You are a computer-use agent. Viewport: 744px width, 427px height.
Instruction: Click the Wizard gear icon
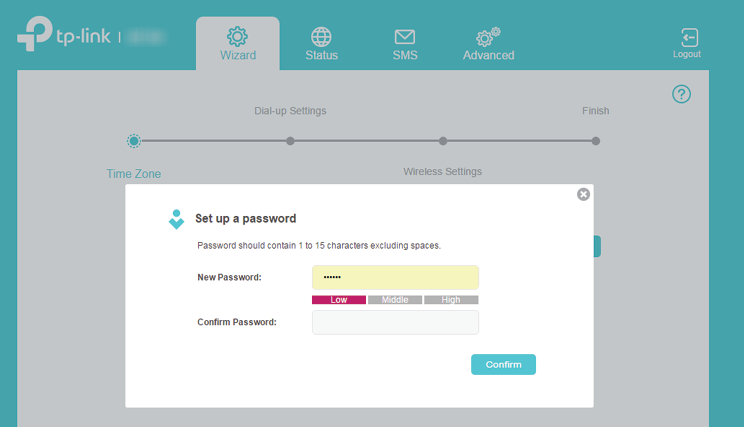pyautogui.click(x=237, y=37)
